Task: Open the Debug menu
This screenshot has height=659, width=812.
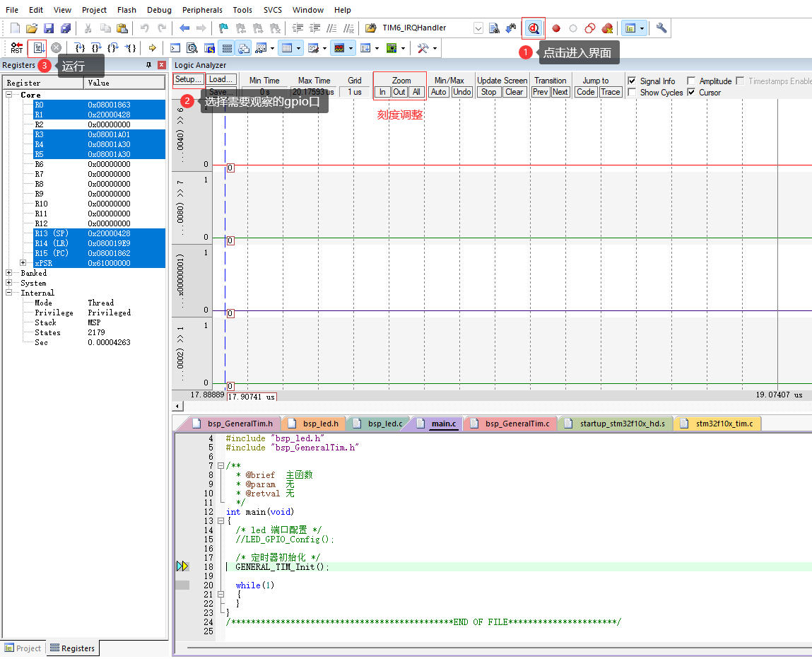Action: 159,10
